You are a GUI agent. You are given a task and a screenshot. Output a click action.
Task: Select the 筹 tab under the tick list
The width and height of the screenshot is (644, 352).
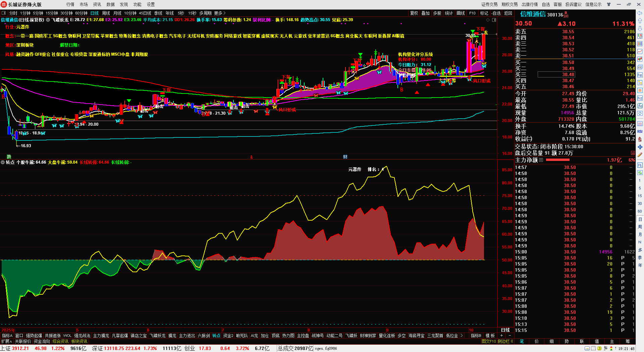628,341
